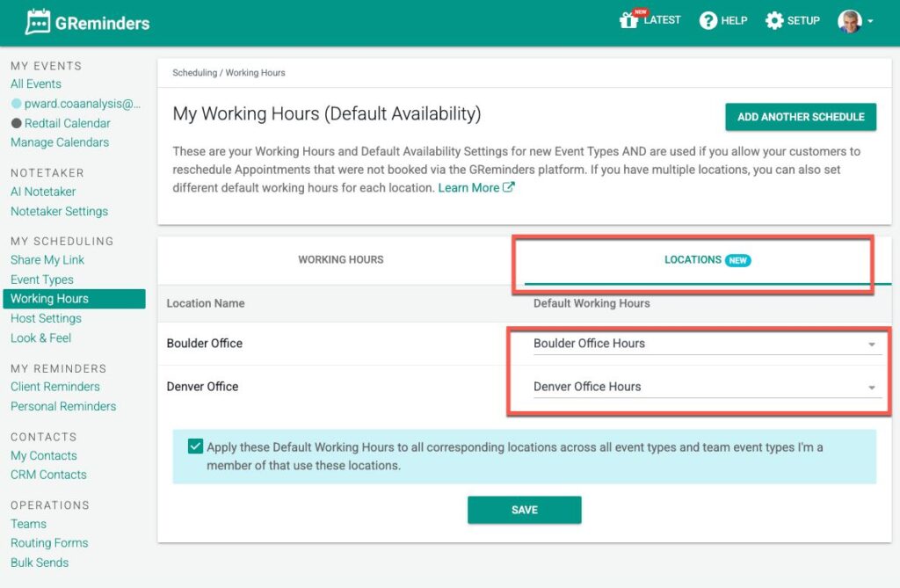Click the user profile avatar
Screen dimensions: 900x588
[849, 21]
